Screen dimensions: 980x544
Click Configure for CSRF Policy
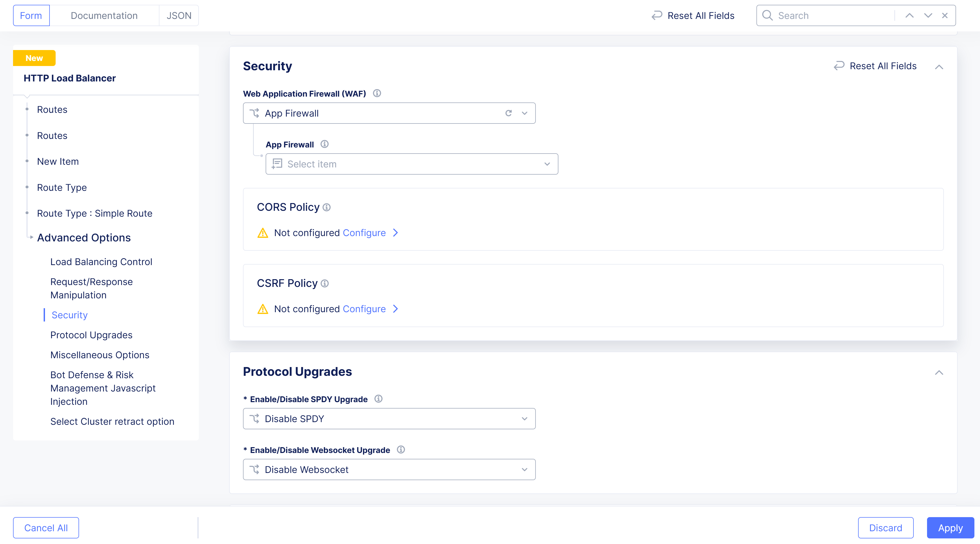coord(364,308)
